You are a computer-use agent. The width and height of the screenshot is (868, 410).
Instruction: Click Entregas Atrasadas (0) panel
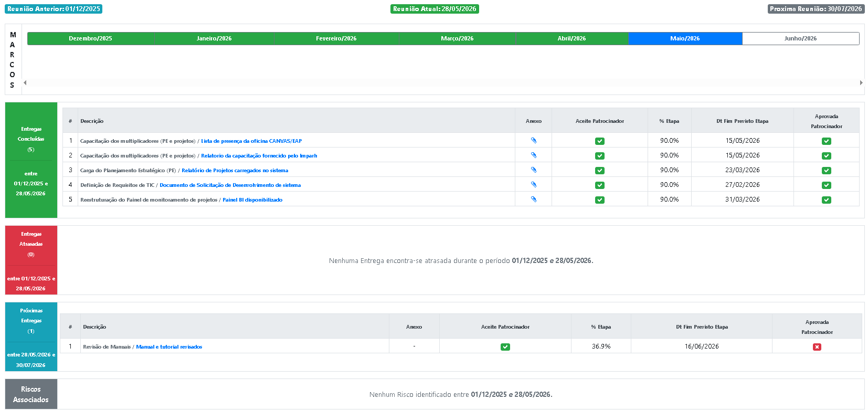[x=31, y=260]
